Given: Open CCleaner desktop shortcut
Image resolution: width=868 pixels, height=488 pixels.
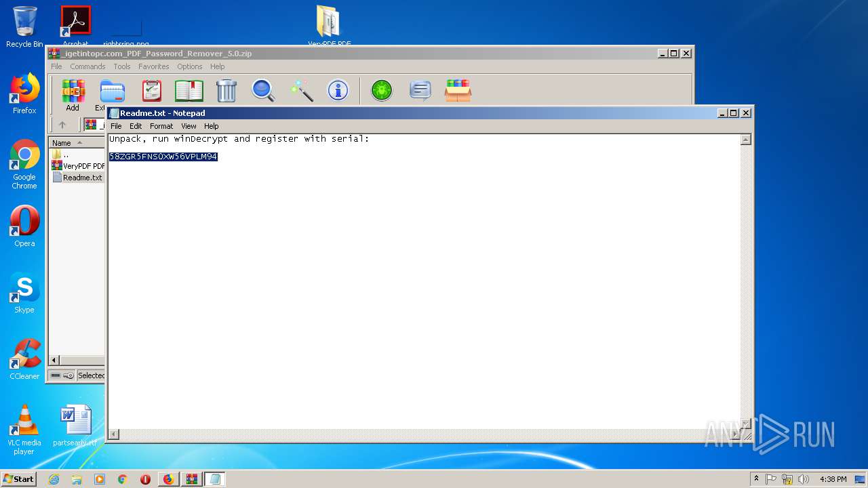Looking at the screenshot, I should coord(24,359).
